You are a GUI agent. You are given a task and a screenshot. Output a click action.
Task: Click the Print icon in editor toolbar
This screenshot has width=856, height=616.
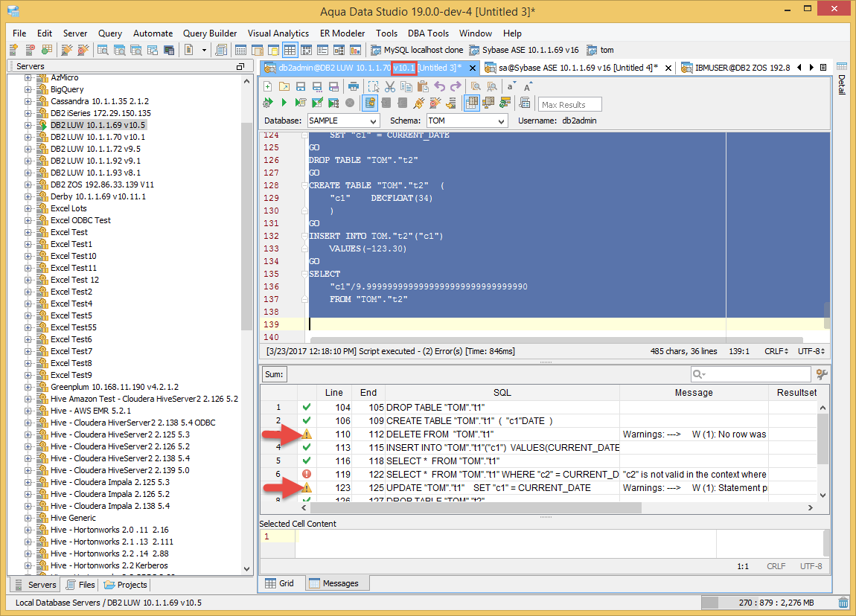click(354, 86)
